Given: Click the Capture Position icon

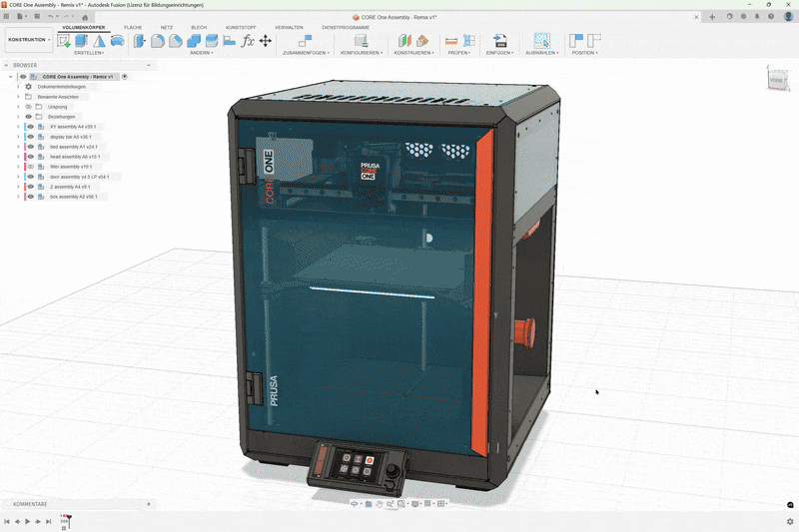Looking at the screenshot, I should pos(576,41).
